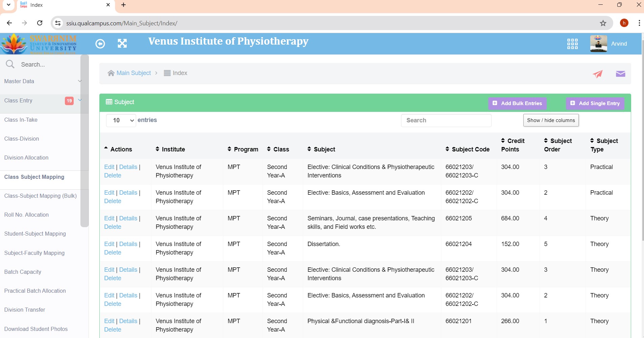The image size is (644, 338).
Task: Sort table by Class column
Action: click(278, 149)
